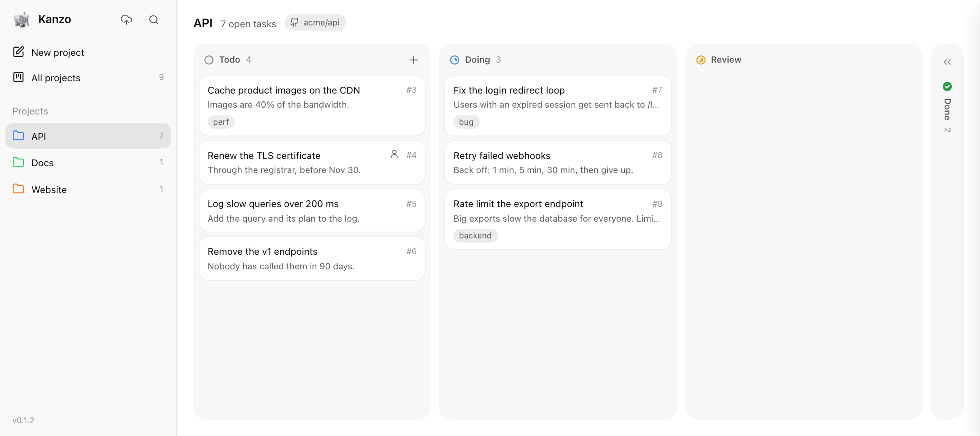Image resolution: width=980 pixels, height=436 pixels.
Task: Click the cloud upload sync icon
Action: pos(127,20)
